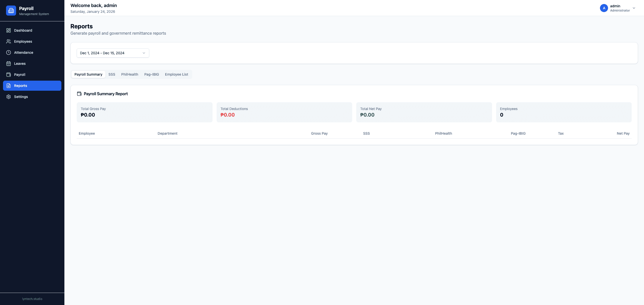This screenshot has width=644, height=305.
Task: Open Employees page from sidebar
Action: point(32,41)
